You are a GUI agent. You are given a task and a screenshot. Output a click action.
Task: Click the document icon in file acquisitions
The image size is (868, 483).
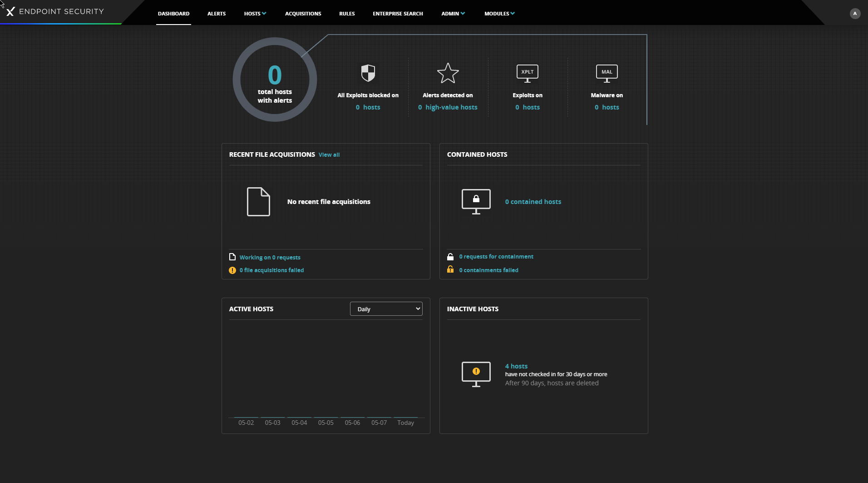point(258,201)
